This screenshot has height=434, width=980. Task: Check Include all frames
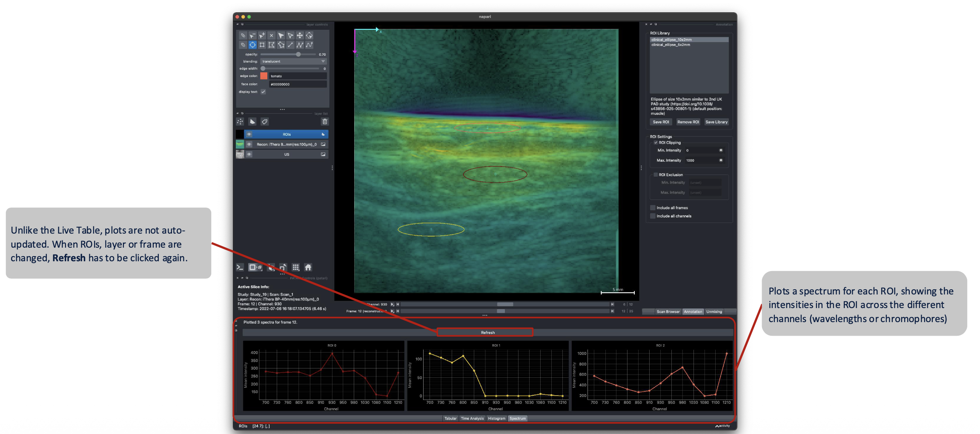(653, 208)
